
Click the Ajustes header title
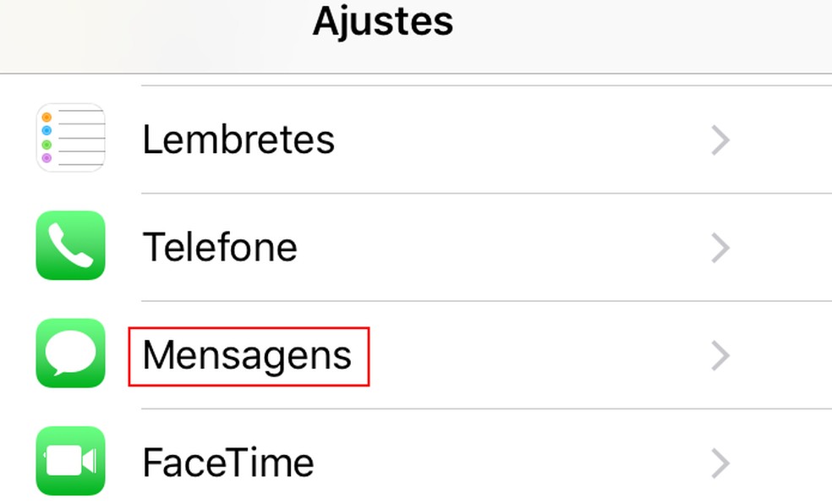(x=382, y=22)
